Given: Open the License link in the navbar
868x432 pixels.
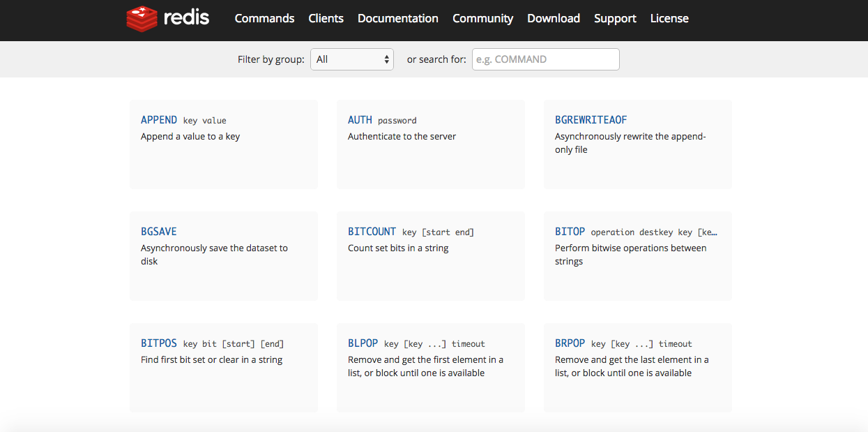Looking at the screenshot, I should 669,19.
